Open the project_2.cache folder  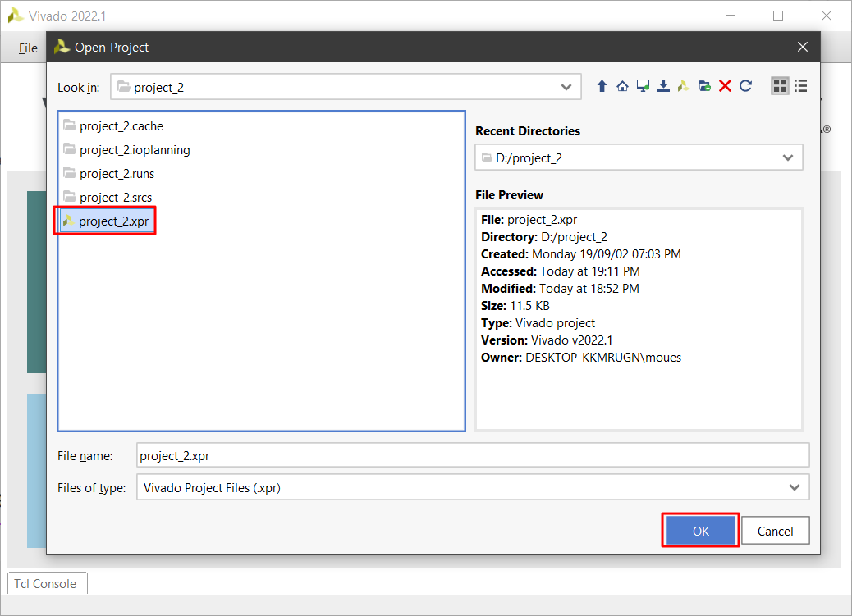coord(121,126)
